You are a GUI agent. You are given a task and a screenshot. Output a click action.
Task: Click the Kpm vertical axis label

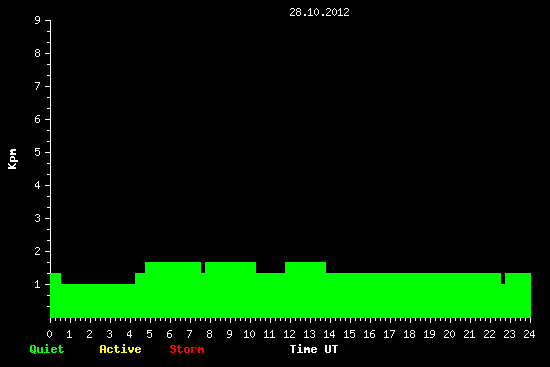(x=13, y=159)
